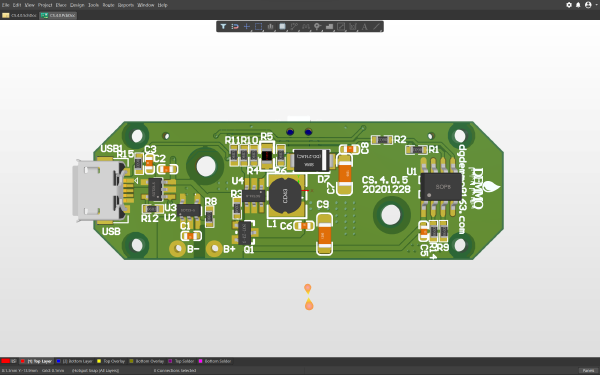Select the R5 component
The image size is (600, 375).
coord(267,156)
